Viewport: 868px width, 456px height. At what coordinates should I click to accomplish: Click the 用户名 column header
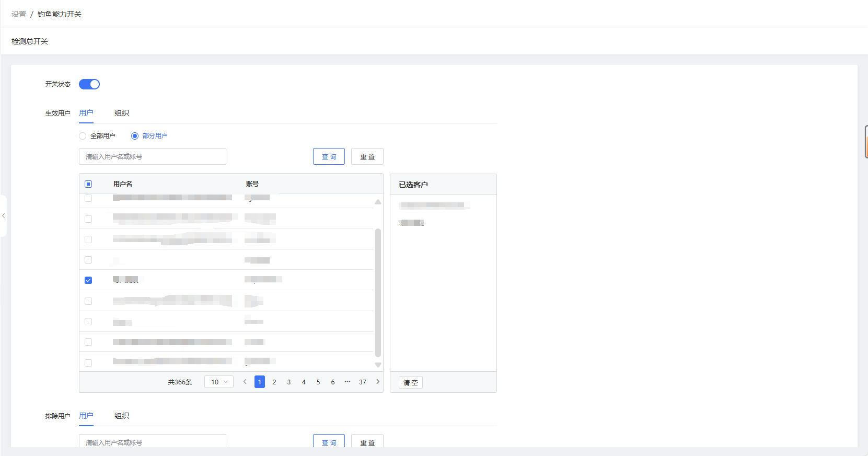point(123,184)
